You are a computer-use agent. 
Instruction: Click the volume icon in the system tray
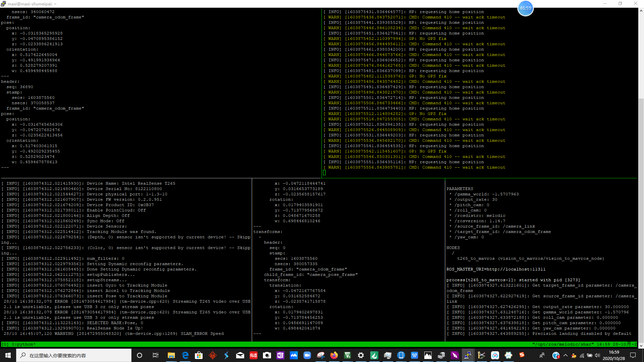pyautogui.click(x=597, y=355)
